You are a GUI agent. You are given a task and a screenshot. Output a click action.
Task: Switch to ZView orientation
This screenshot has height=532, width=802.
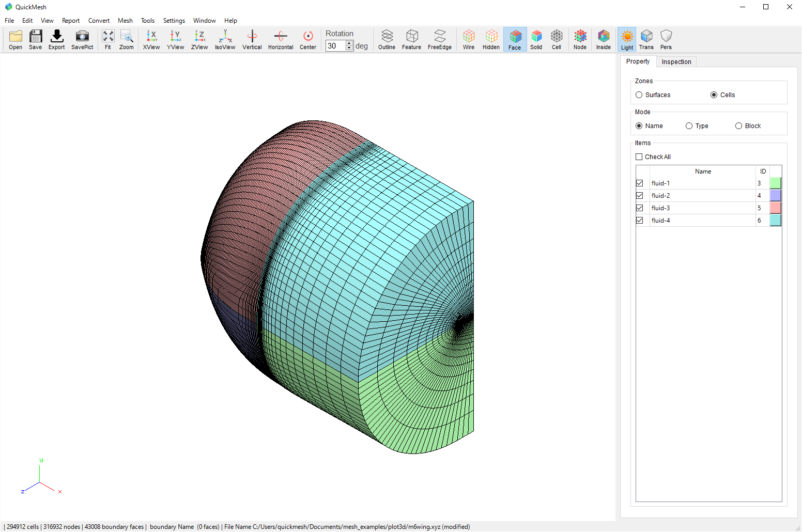(199, 39)
